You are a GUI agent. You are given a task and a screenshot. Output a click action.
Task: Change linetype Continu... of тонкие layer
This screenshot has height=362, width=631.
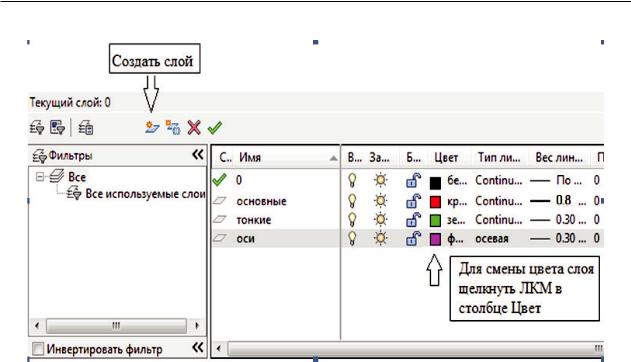499,220
